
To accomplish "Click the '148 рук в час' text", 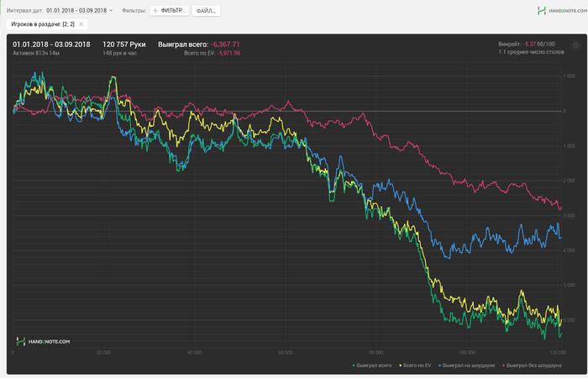I will [119, 53].
